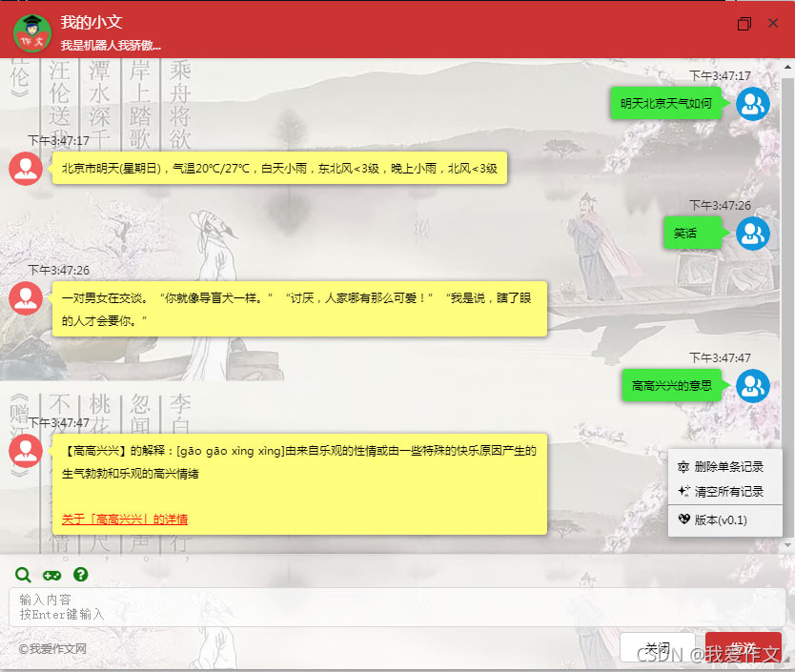
Task: Click timestamp 下午3:47:26 above 笑话
Action: (x=720, y=205)
